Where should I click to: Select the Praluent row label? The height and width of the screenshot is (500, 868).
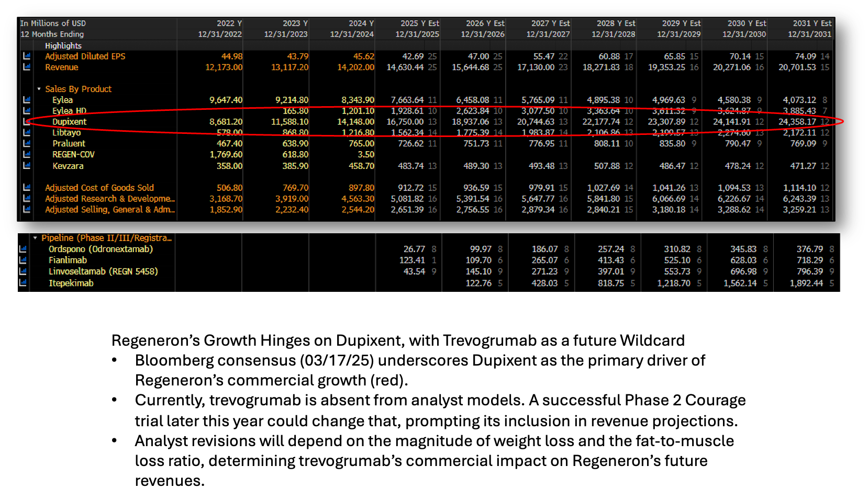point(69,143)
